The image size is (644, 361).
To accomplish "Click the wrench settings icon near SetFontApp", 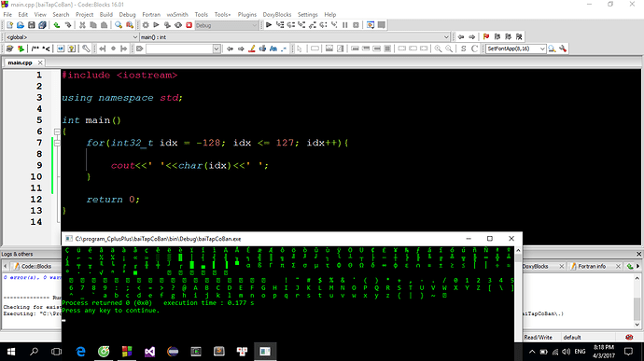I will (563, 49).
